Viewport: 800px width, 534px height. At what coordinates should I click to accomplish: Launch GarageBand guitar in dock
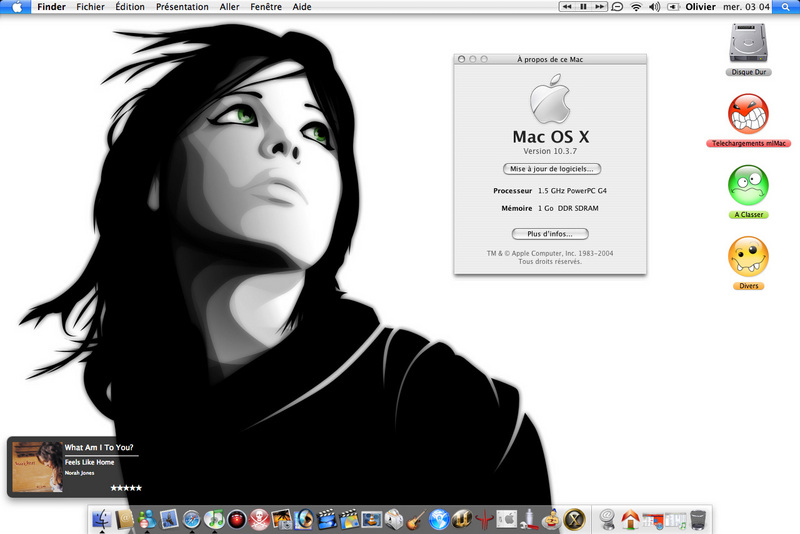pos(416,520)
